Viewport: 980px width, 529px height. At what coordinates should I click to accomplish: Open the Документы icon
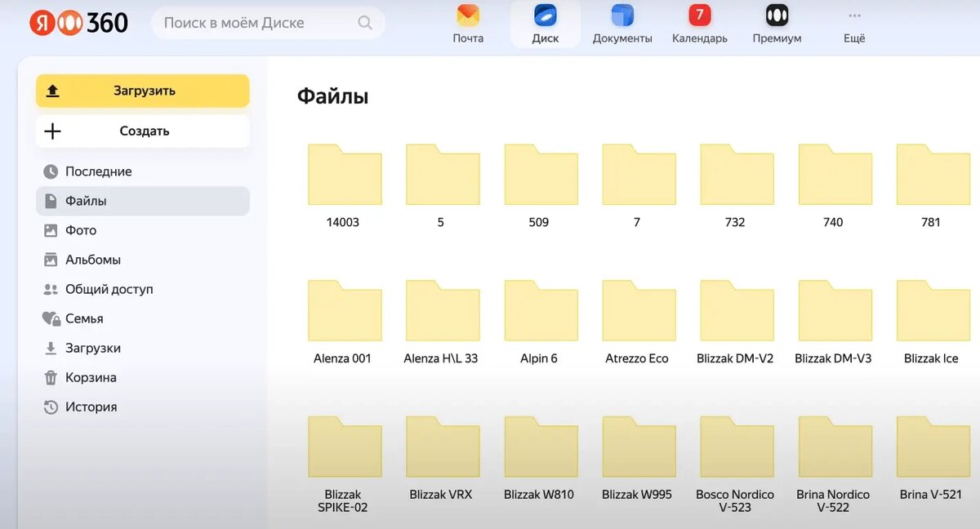pos(622,15)
